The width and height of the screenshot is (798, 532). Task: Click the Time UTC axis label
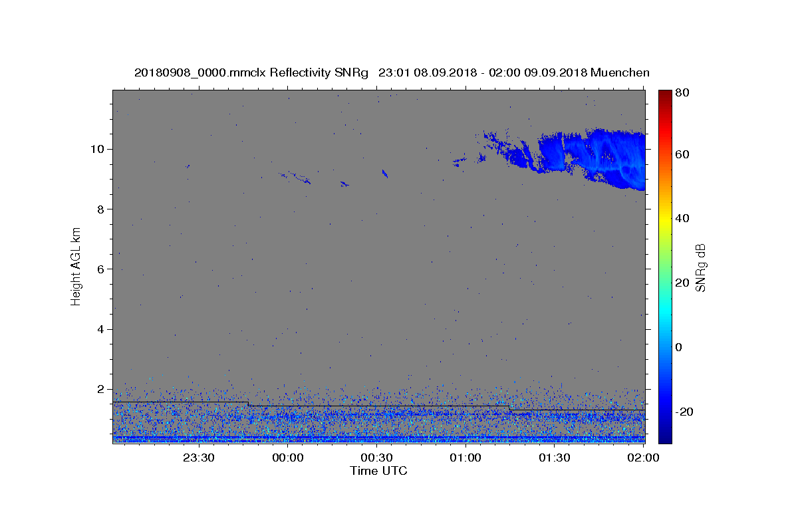(x=378, y=471)
